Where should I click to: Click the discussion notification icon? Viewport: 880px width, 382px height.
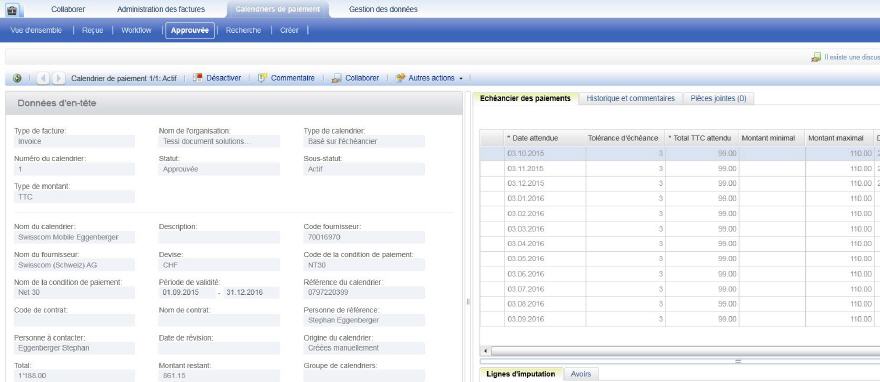pyautogui.click(x=816, y=57)
